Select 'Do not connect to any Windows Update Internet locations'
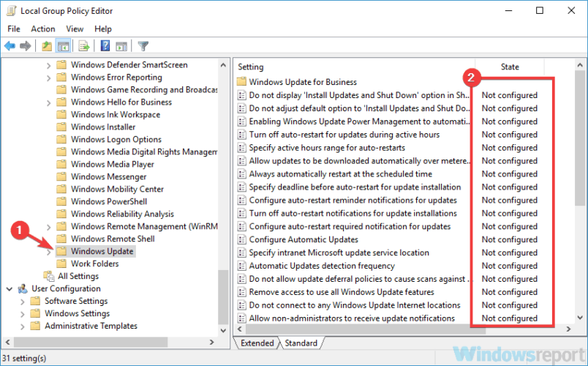This screenshot has width=588, height=366. pyautogui.click(x=355, y=305)
